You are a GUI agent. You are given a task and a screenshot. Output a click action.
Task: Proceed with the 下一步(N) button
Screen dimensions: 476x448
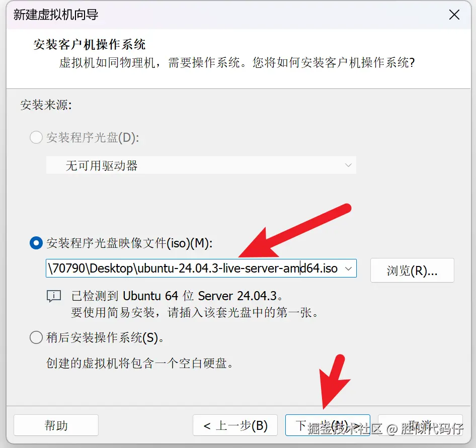(x=328, y=425)
